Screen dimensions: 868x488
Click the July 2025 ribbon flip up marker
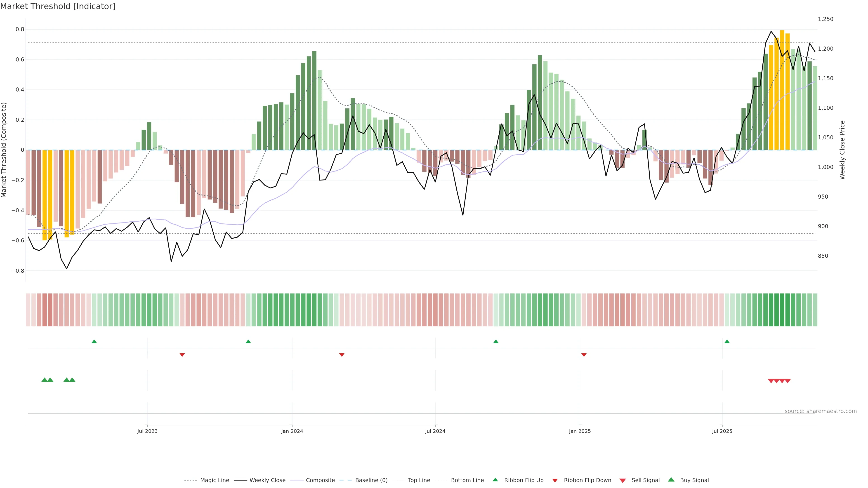(x=727, y=342)
